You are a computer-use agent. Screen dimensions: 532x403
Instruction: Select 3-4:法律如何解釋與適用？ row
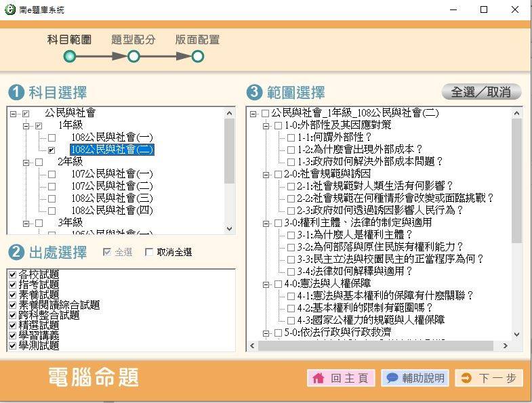tap(355, 272)
